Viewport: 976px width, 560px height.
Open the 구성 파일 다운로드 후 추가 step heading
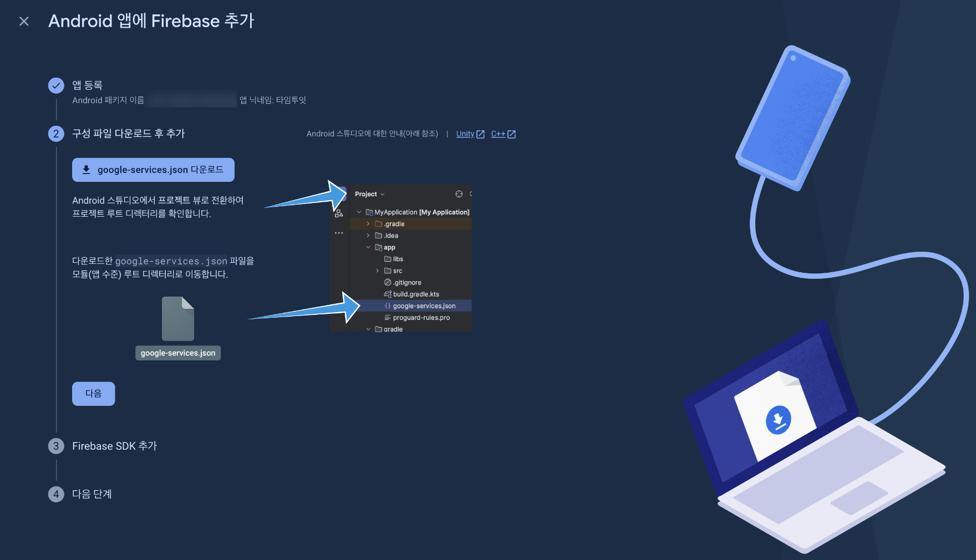pyautogui.click(x=129, y=134)
